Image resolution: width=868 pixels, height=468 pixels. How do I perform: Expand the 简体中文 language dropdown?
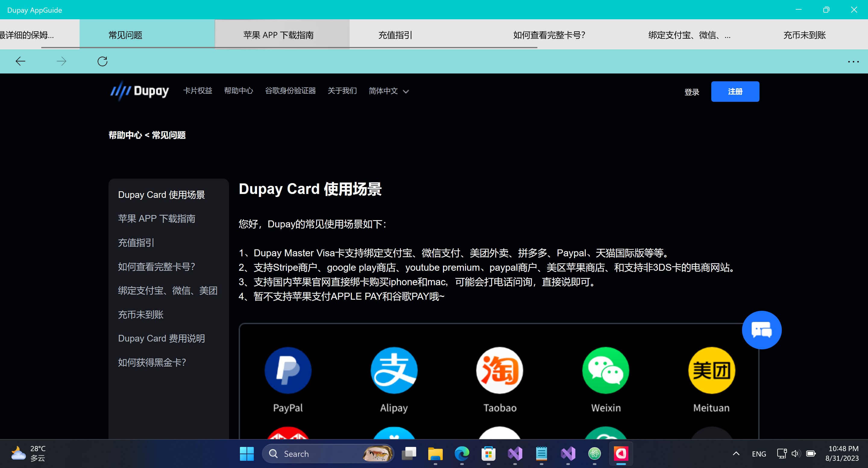(x=388, y=91)
